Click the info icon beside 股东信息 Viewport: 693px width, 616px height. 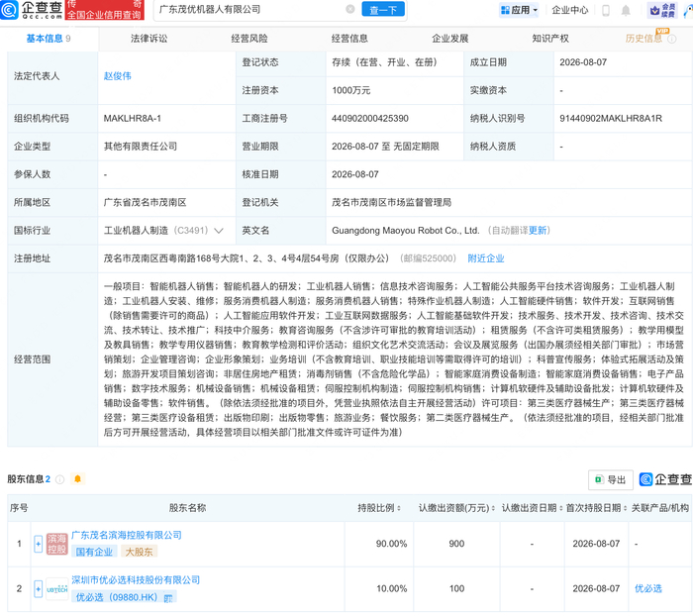click(60, 479)
